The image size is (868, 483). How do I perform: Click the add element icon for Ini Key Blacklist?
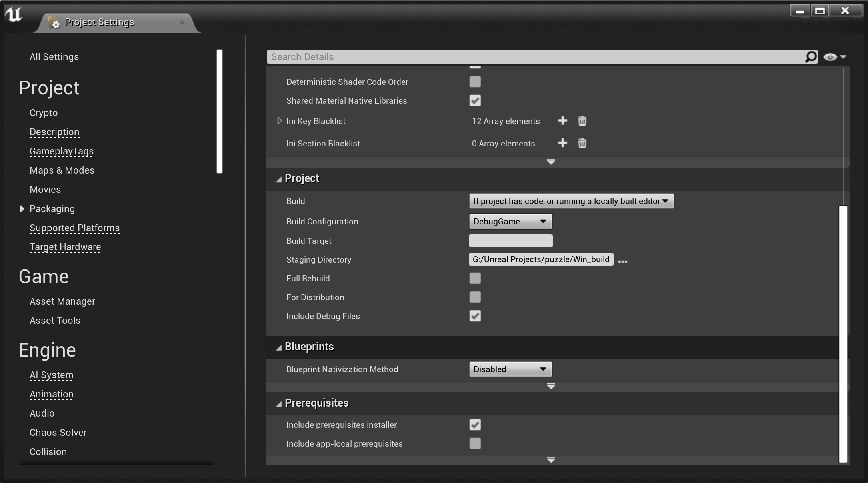562,121
